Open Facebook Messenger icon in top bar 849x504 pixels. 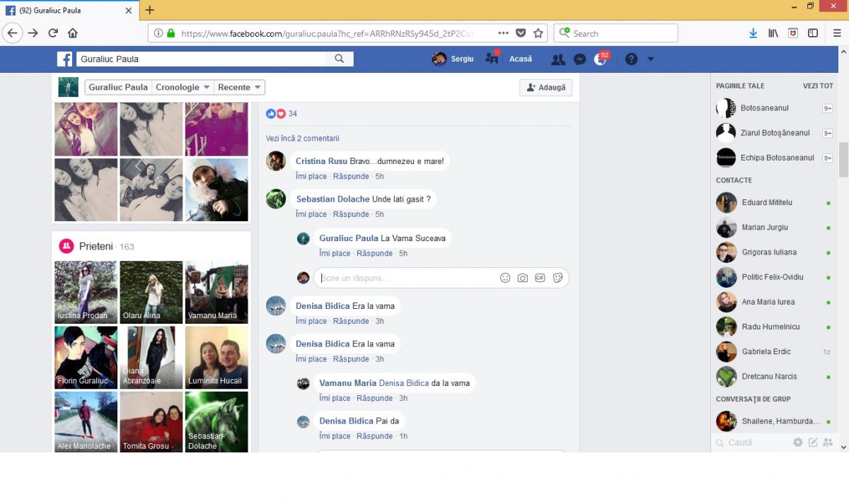click(x=579, y=59)
